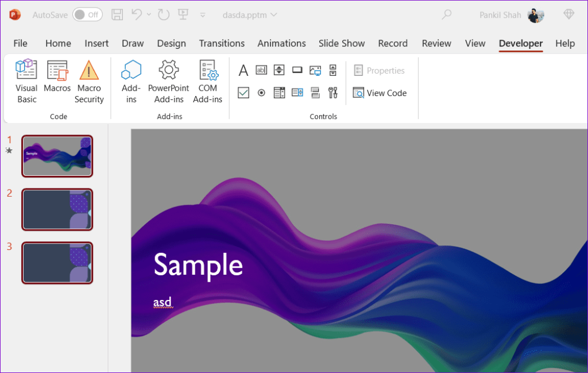Insert a Spin Button control
The width and height of the screenshot is (588, 373).
[x=279, y=70]
